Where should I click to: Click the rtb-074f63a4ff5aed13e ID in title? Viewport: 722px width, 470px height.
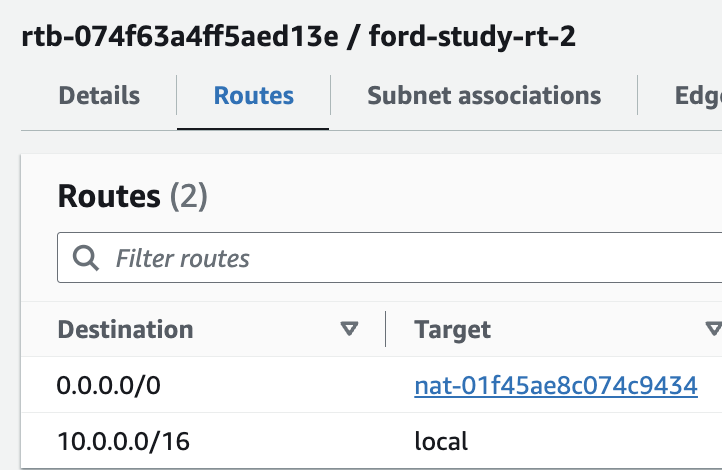click(180, 36)
